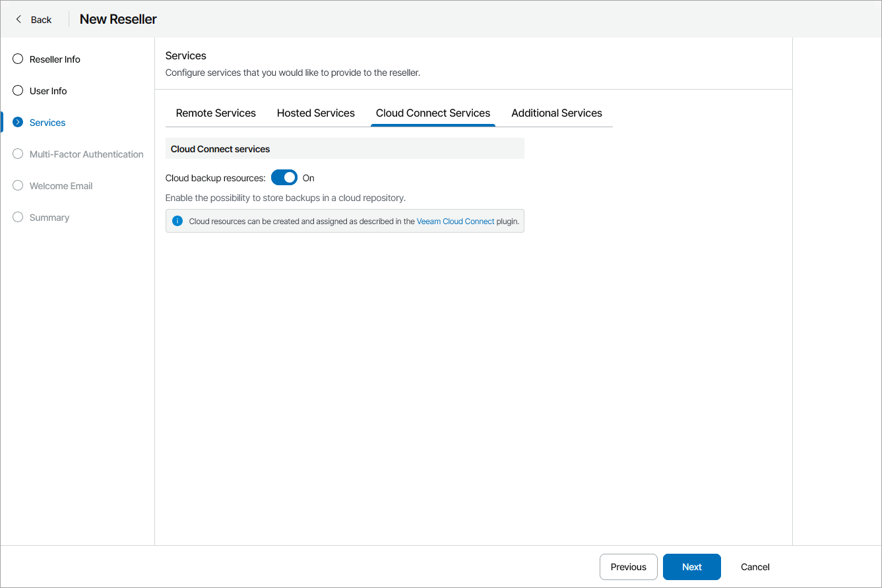Open the Hosted Services tab

316,113
